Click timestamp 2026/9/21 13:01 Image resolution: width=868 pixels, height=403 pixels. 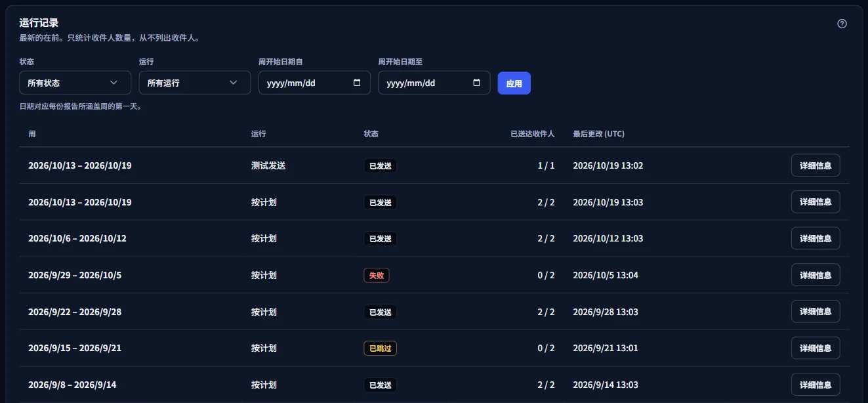pos(606,348)
